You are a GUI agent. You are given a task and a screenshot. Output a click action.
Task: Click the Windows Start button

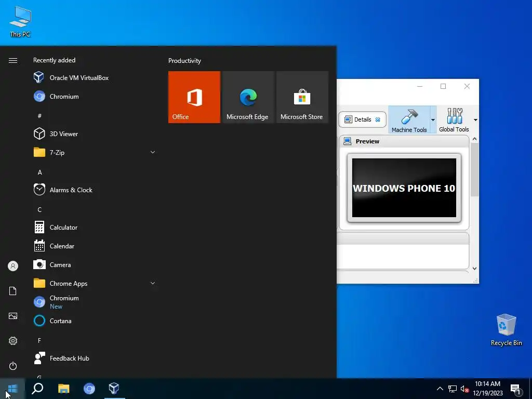click(x=12, y=389)
